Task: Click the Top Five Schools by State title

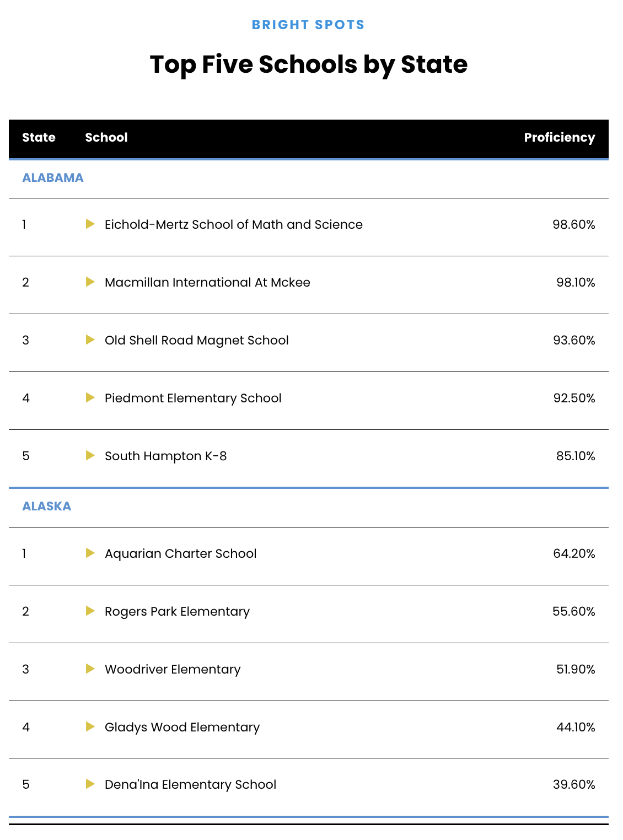Action: (309, 64)
